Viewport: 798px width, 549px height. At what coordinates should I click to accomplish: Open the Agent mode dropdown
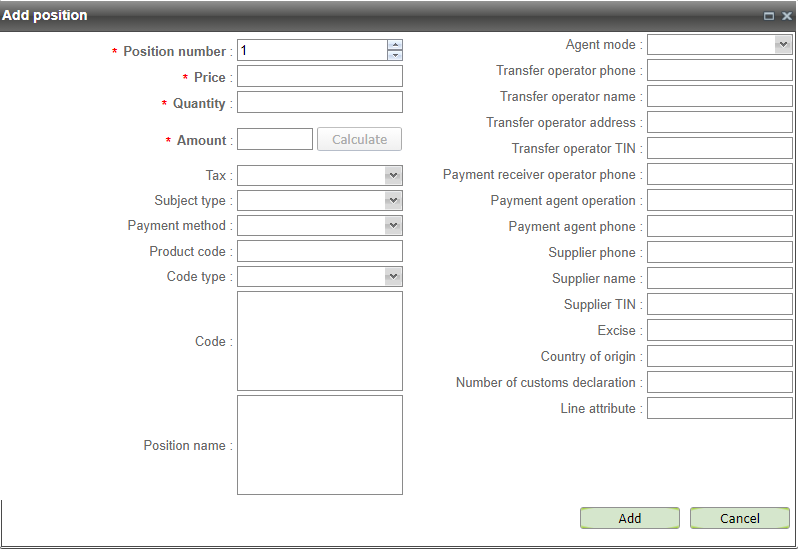(782, 45)
